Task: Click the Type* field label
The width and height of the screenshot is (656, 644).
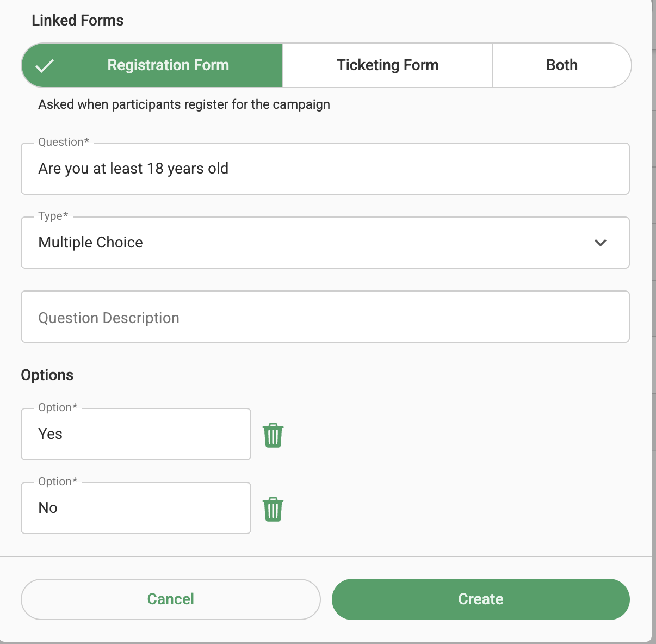Action: (53, 216)
